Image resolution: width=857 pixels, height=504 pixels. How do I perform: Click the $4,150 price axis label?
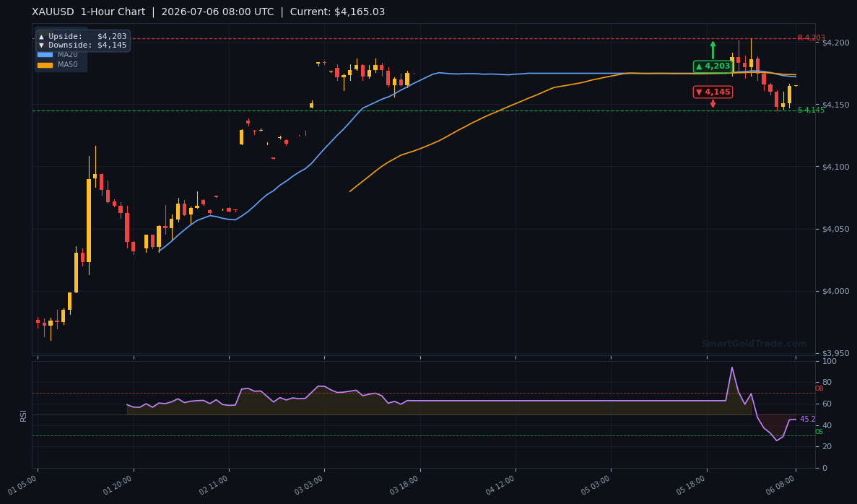coord(835,105)
